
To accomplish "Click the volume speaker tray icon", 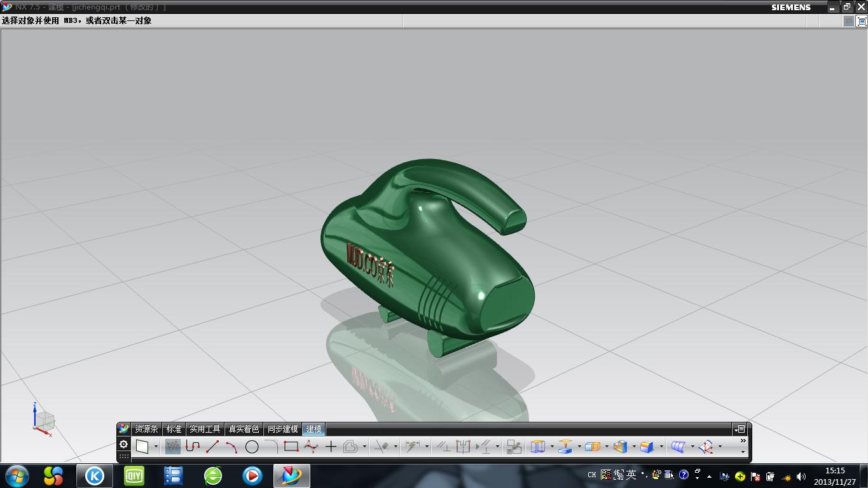I will [x=801, y=477].
